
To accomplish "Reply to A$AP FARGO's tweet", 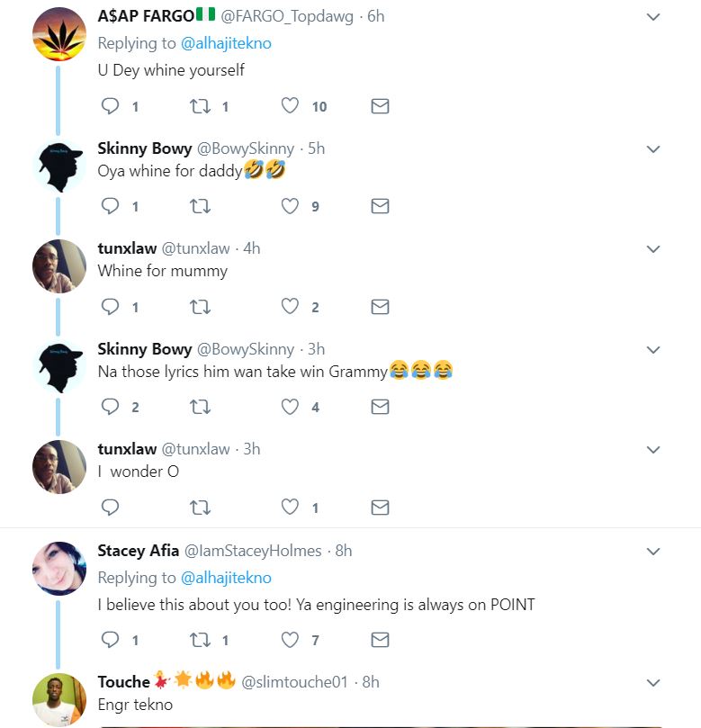I will pyautogui.click(x=110, y=106).
